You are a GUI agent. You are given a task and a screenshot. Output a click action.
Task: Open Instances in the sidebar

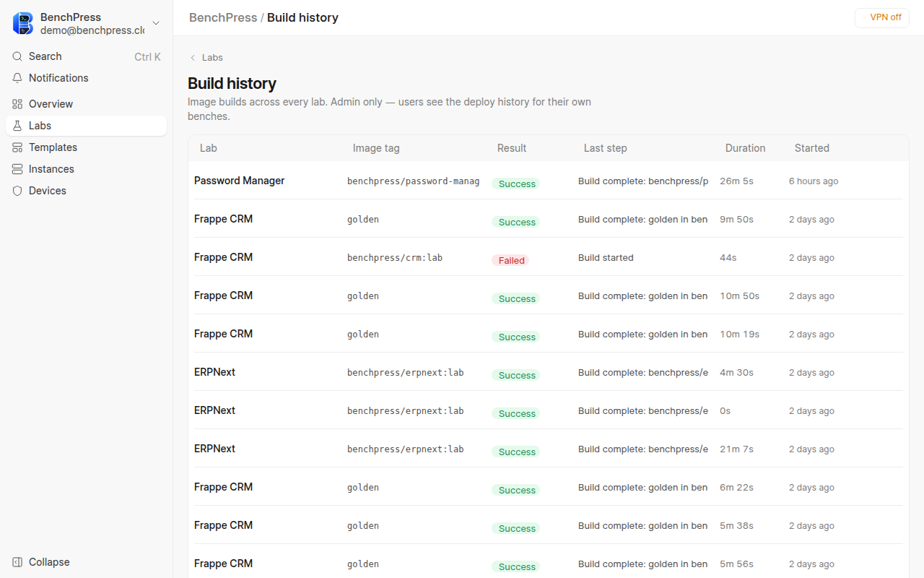click(86, 169)
